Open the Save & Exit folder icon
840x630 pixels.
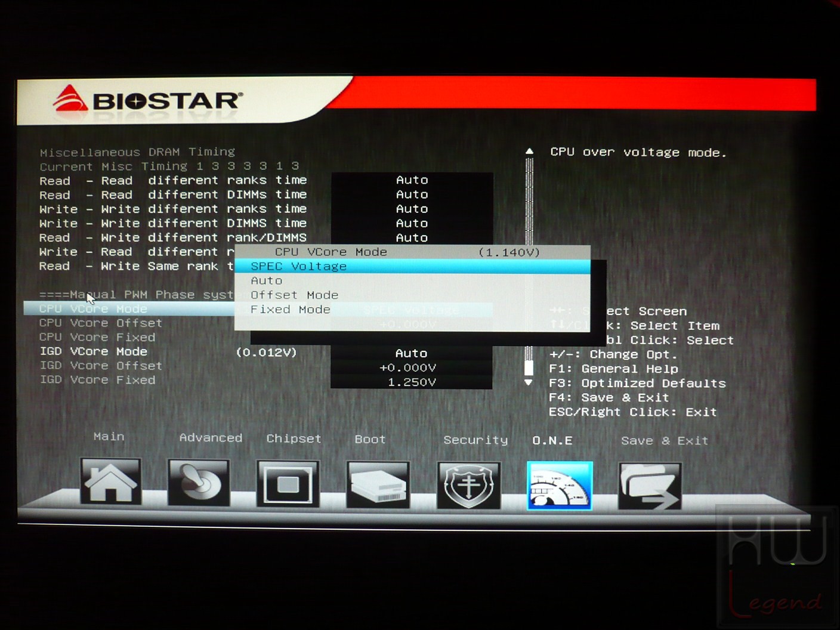(x=650, y=486)
